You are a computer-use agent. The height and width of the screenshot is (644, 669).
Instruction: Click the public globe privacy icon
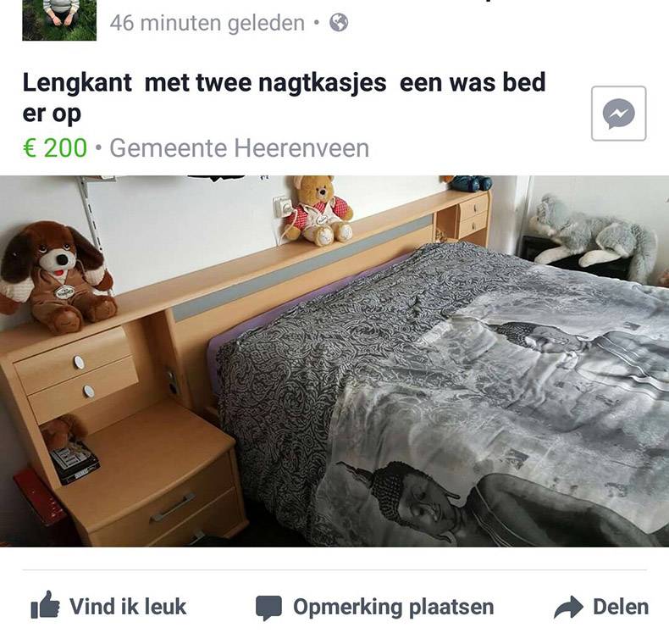click(x=339, y=23)
